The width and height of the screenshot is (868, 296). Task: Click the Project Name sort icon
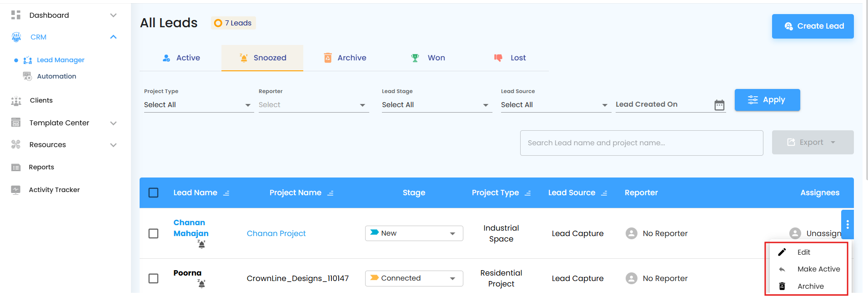pyautogui.click(x=331, y=193)
